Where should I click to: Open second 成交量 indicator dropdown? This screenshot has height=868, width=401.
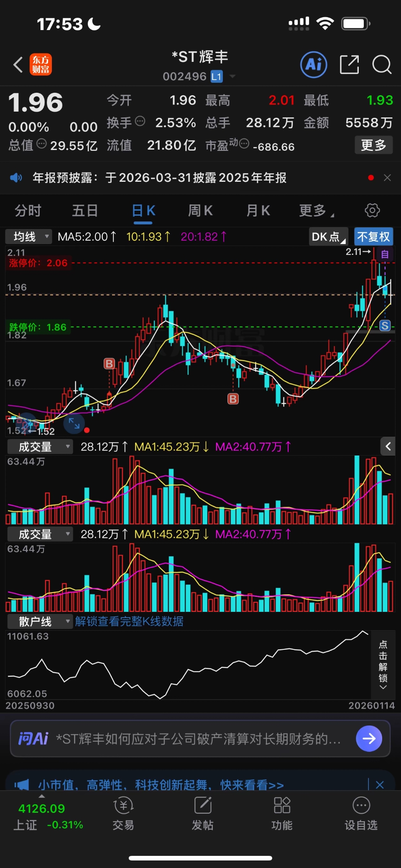40,534
